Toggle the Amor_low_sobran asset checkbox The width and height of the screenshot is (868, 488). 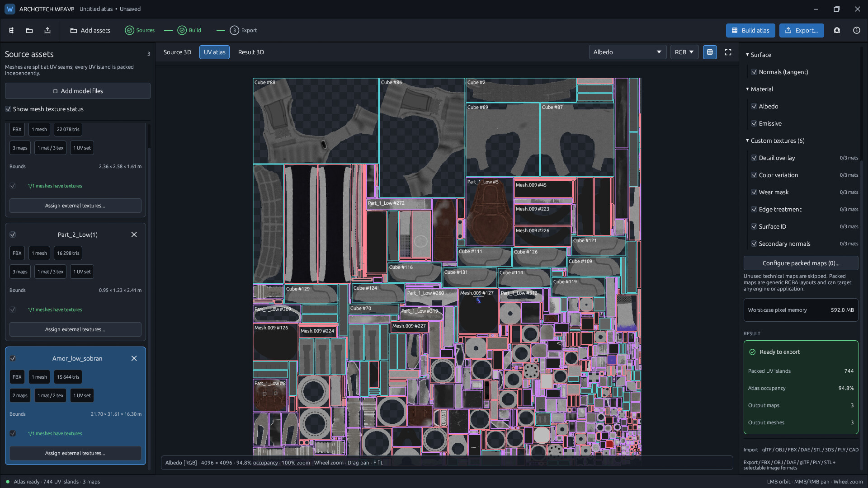(x=13, y=358)
